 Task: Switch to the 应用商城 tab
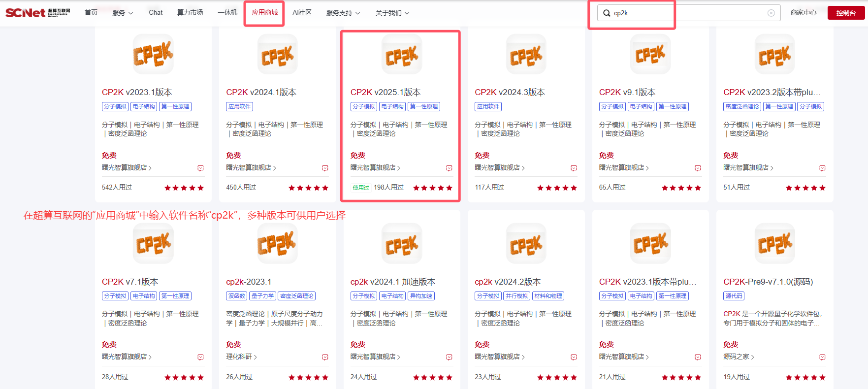(x=265, y=13)
